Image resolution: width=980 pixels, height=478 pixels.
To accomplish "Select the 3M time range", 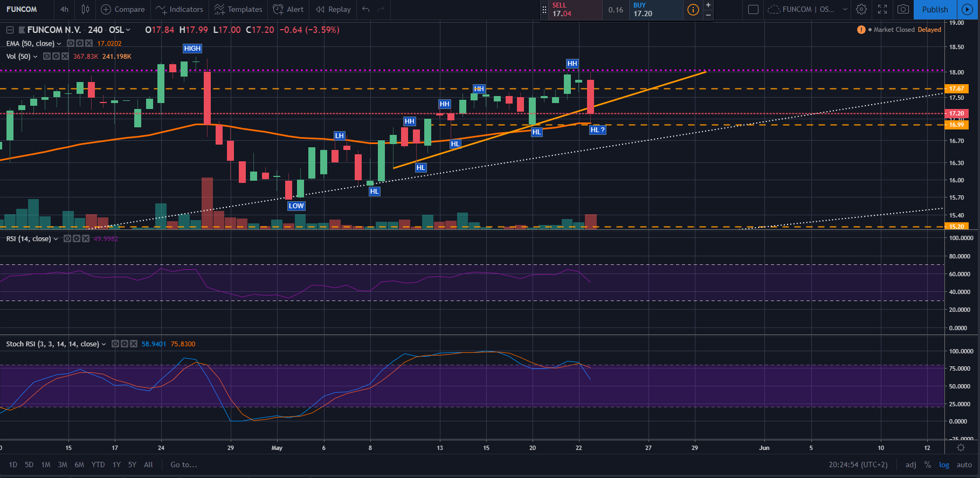I will (63, 465).
